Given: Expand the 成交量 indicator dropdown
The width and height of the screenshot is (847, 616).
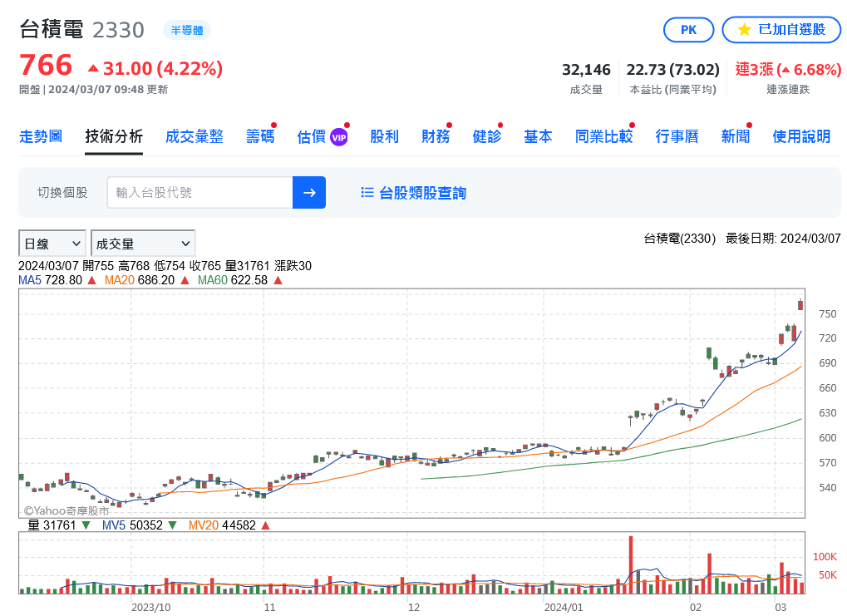Looking at the screenshot, I should point(143,244).
